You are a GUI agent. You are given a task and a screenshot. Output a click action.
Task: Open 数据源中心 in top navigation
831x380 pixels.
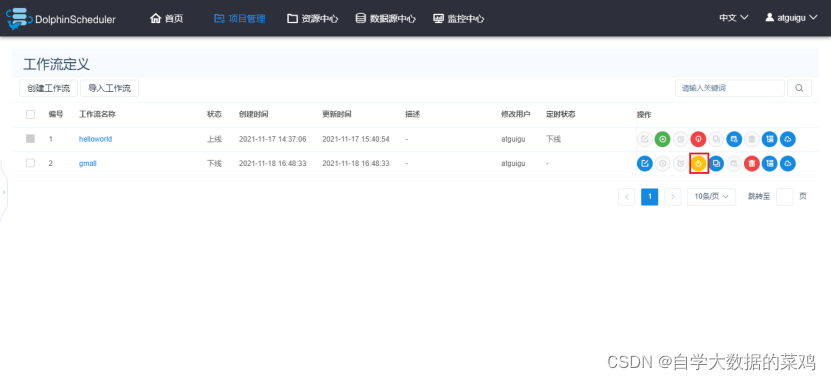386,19
